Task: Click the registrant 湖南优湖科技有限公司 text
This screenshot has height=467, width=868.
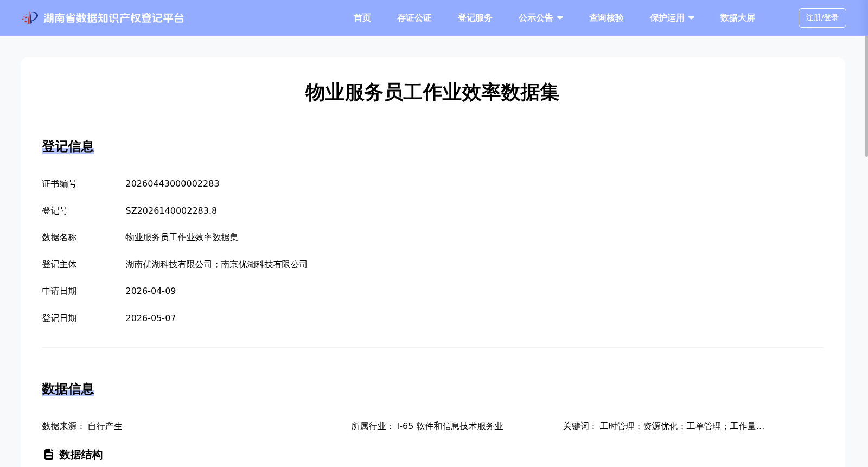Action: coord(169,265)
